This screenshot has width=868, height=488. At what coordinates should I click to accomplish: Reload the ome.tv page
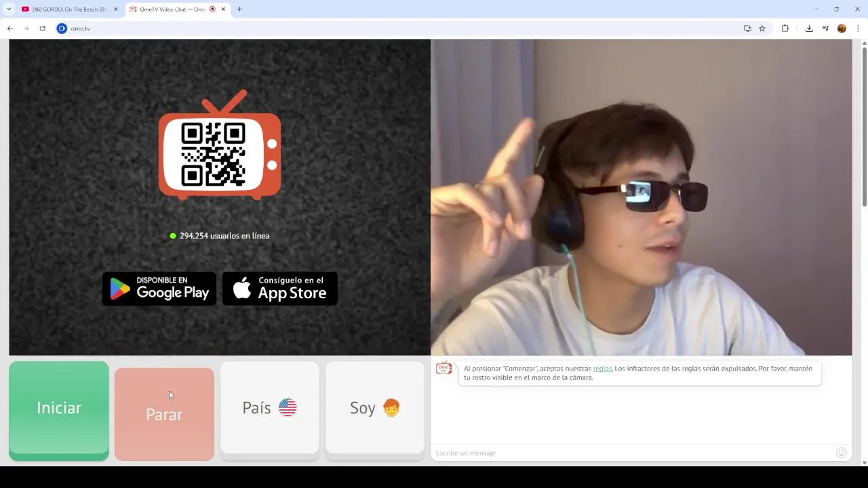point(42,28)
